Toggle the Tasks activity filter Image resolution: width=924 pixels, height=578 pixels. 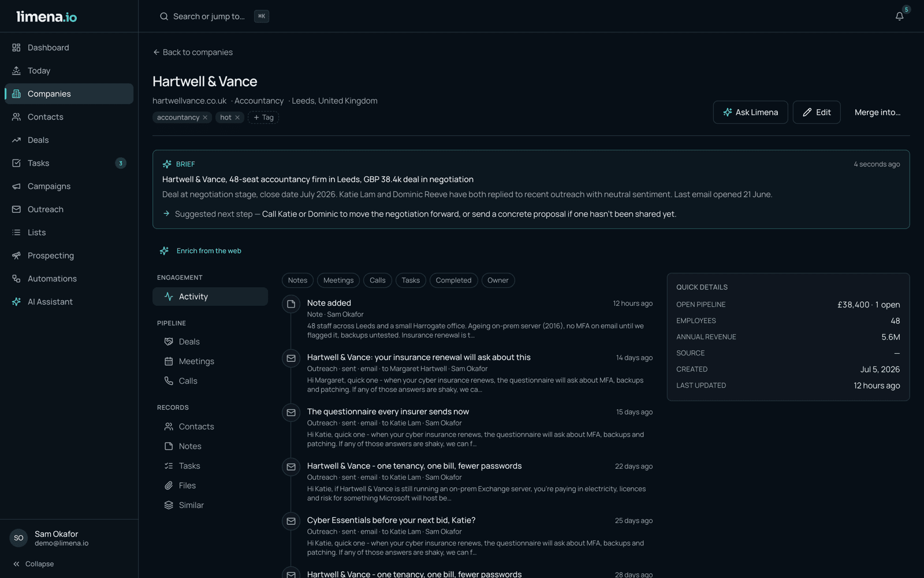click(x=411, y=280)
